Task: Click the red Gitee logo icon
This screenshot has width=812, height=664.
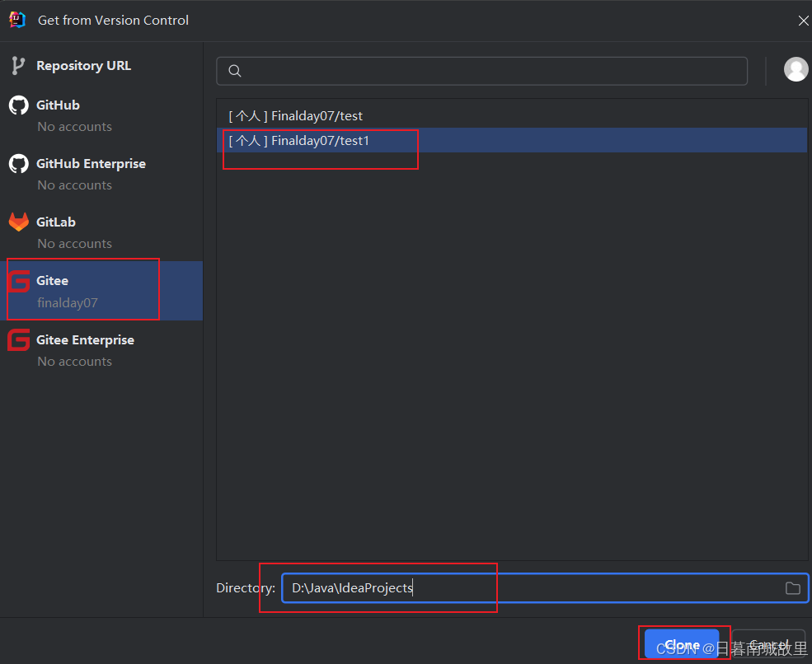Action: [19, 281]
